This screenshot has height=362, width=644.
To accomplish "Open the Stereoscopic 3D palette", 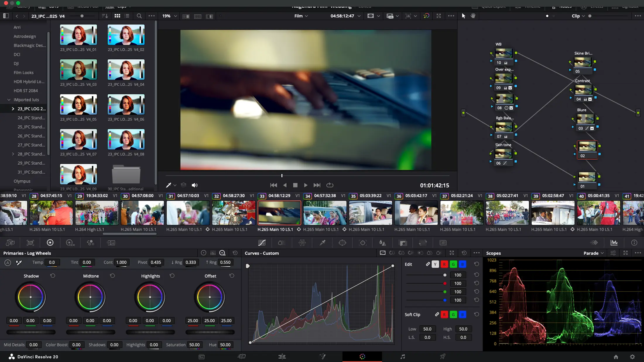I will (x=443, y=243).
